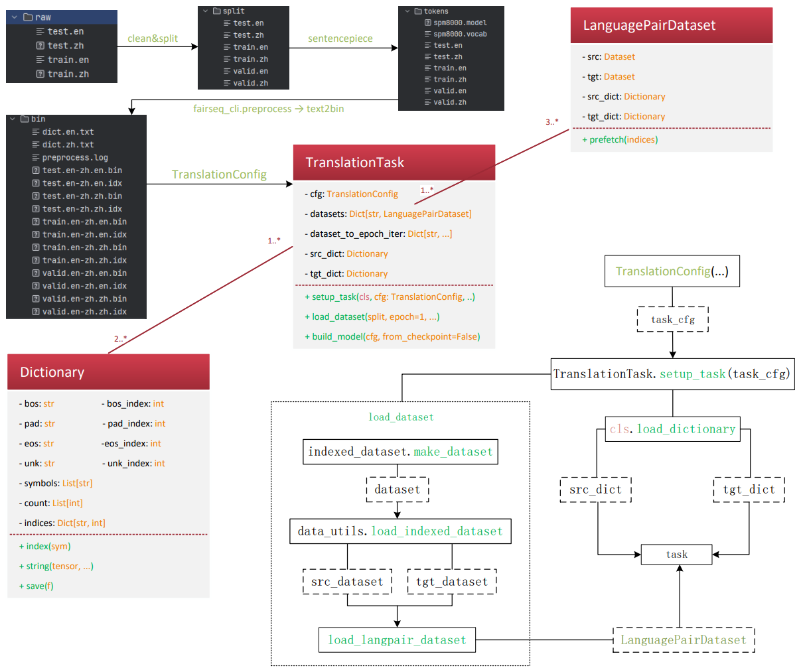This screenshot has height=672, width=801.
Task: Click the + save(f) method in Dictionary
Action: 36,586
